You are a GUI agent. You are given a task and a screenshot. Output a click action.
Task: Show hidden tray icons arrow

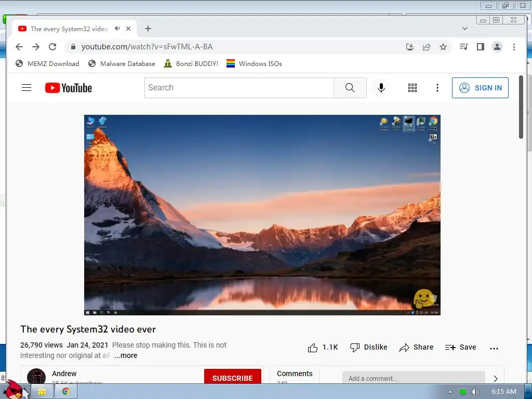450,392
